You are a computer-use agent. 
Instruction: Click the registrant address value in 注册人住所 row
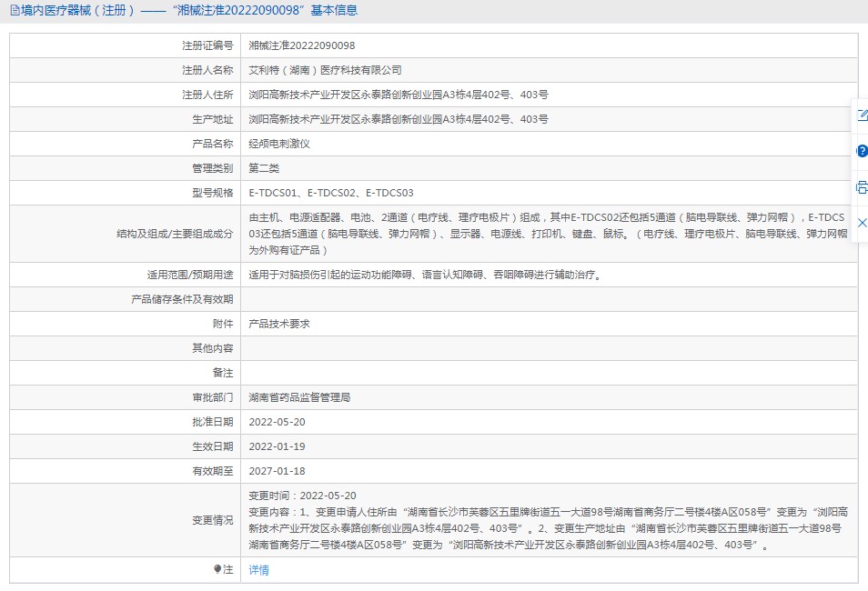point(399,95)
